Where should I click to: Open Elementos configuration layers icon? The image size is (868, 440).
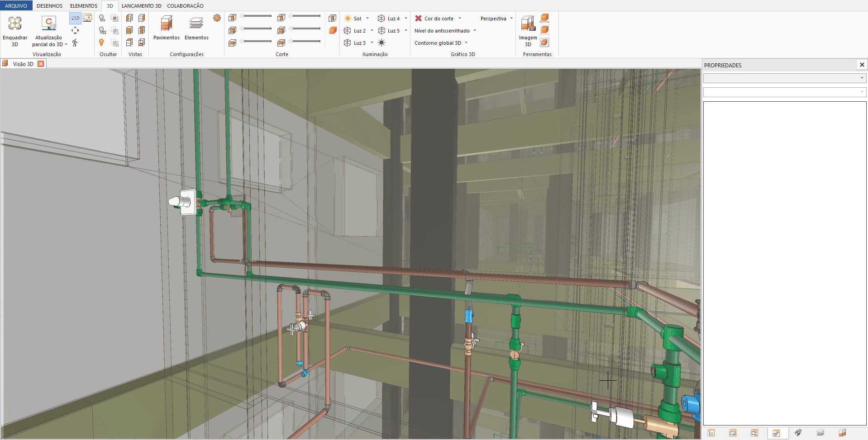[x=196, y=24]
